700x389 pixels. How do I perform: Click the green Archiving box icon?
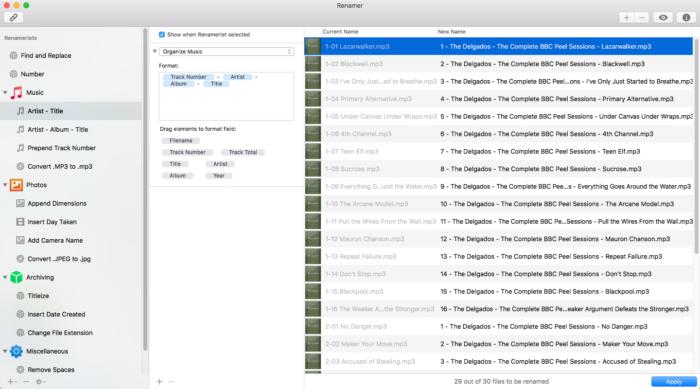pos(17,277)
